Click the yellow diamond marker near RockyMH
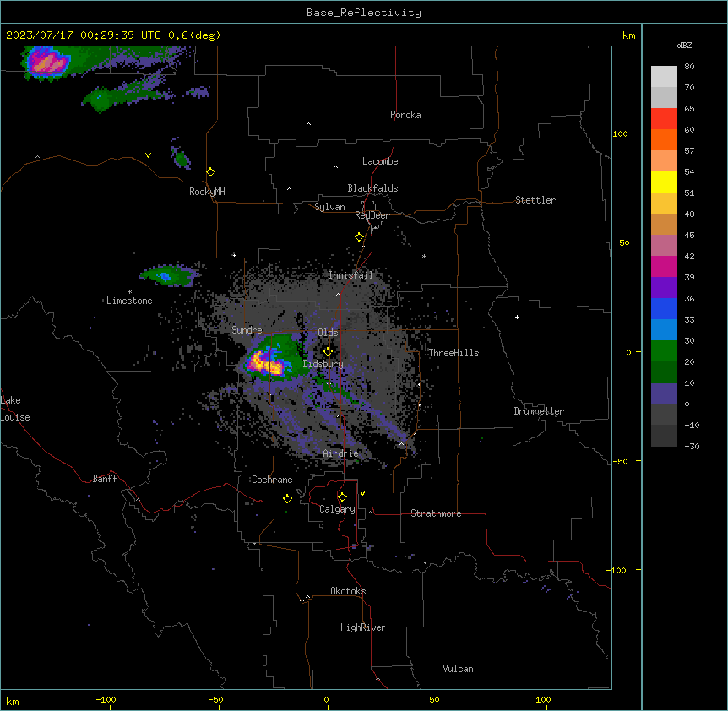Image resolution: width=728 pixels, height=711 pixels. (x=211, y=172)
